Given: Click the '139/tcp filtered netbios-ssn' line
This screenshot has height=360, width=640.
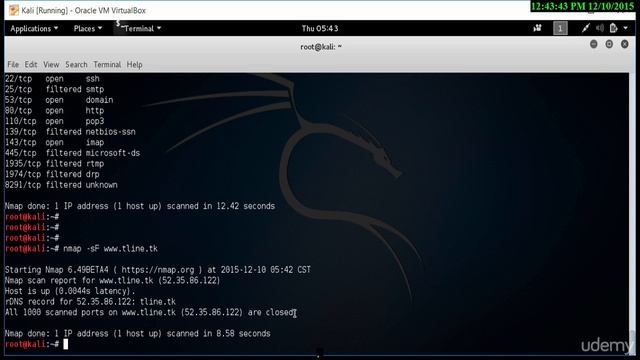Looking at the screenshot, I should 70,132.
